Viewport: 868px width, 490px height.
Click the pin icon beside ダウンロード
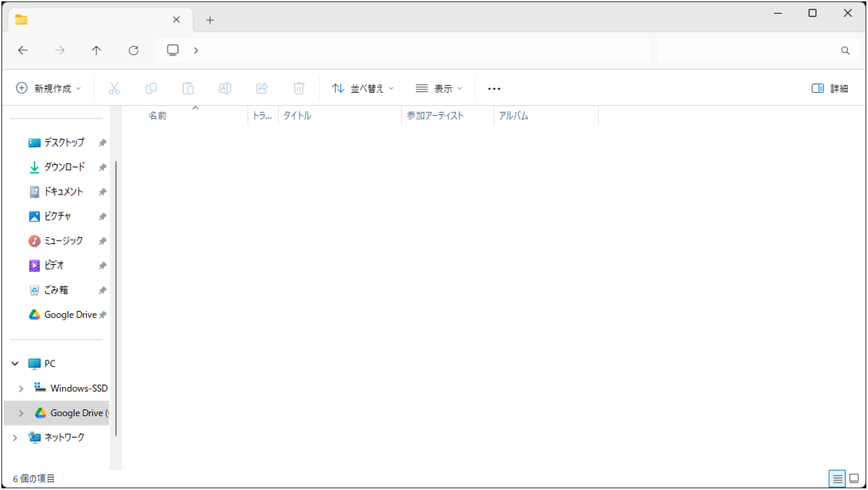(102, 167)
